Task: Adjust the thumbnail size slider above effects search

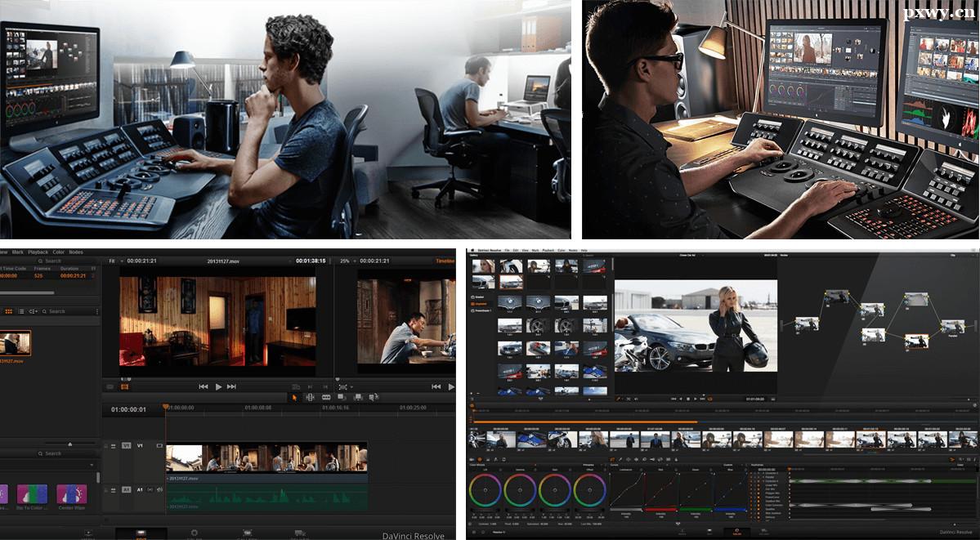Action: click(x=69, y=444)
